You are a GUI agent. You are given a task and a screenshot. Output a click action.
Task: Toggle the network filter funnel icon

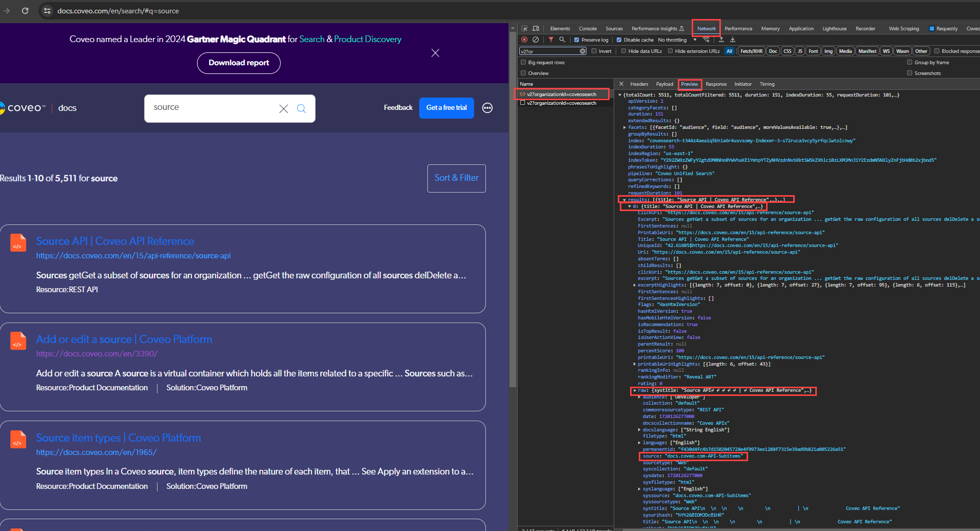[x=551, y=40]
